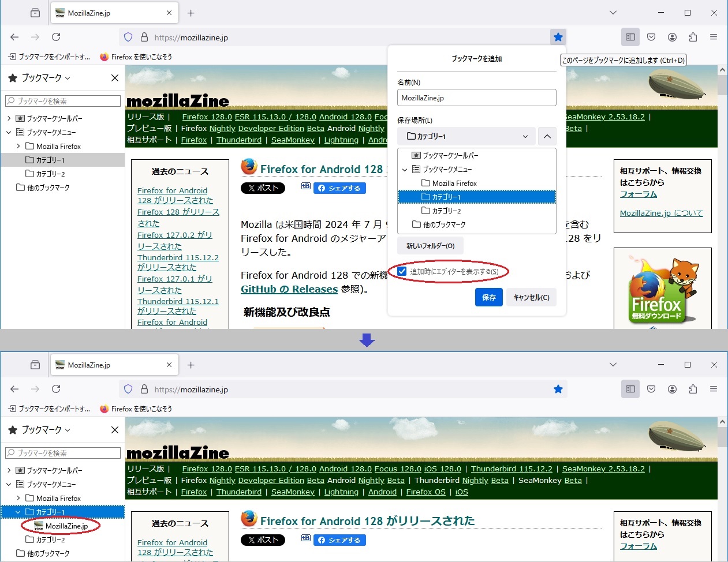This screenshot has height=562, width=728.
Task: Reload the page in the lower browser window
Action: coord(56,389)
